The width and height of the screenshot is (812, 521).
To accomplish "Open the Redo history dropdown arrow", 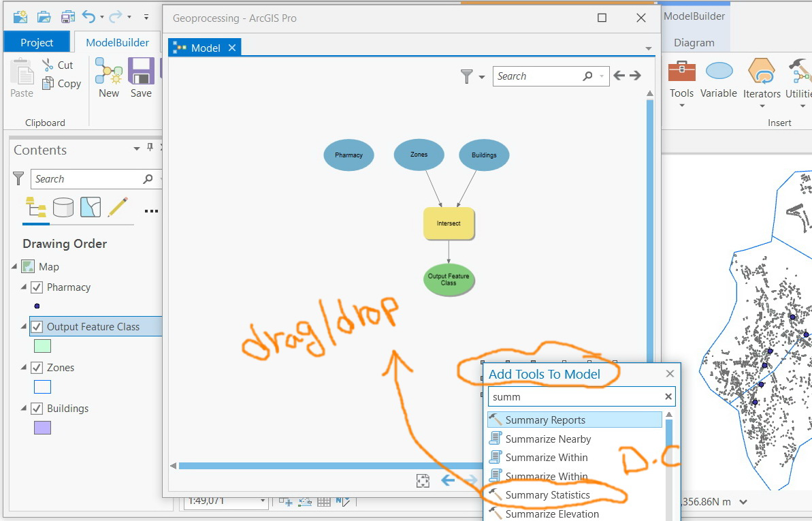I will [x=129, y=17].
